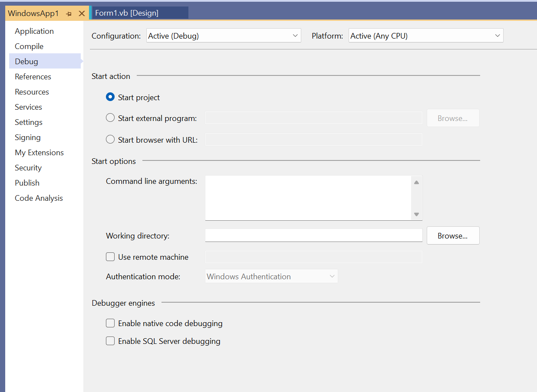The image size is (537, 392).
Task: Switch to the Code Analysis page
Action: coord(38,198)
